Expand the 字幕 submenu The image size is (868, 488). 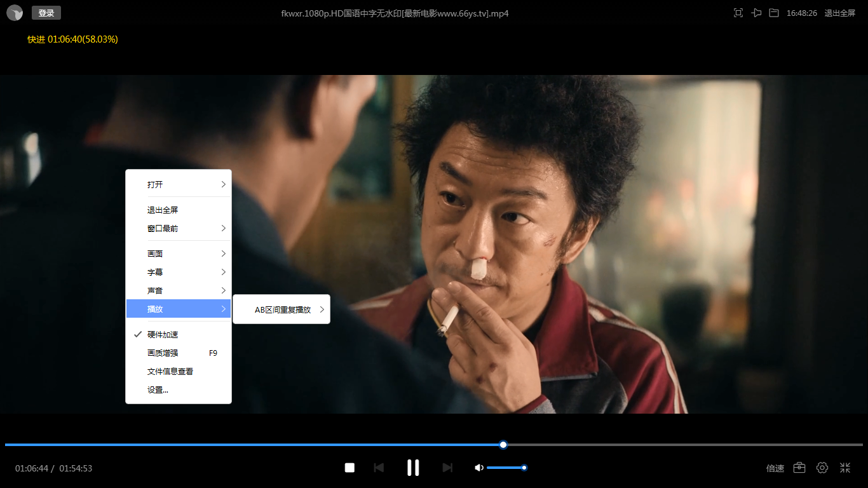pyautogui.click(x=179, y=272)
